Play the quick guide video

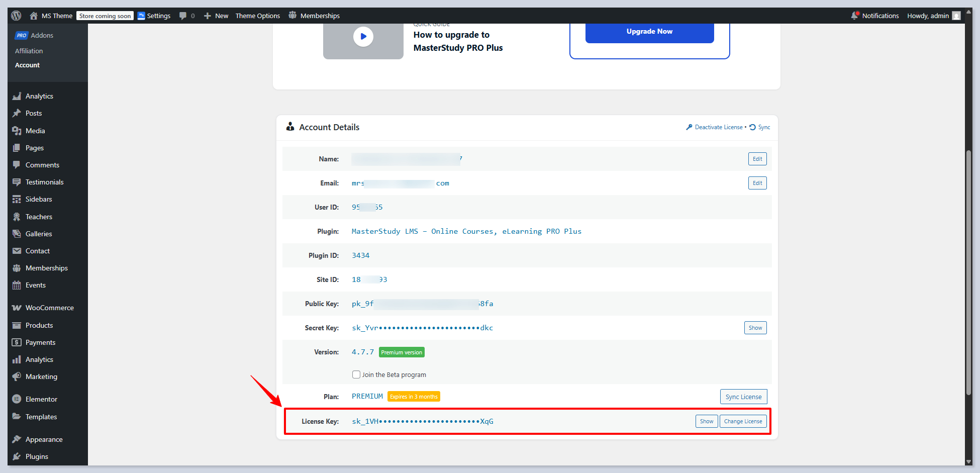coord(363,37)
